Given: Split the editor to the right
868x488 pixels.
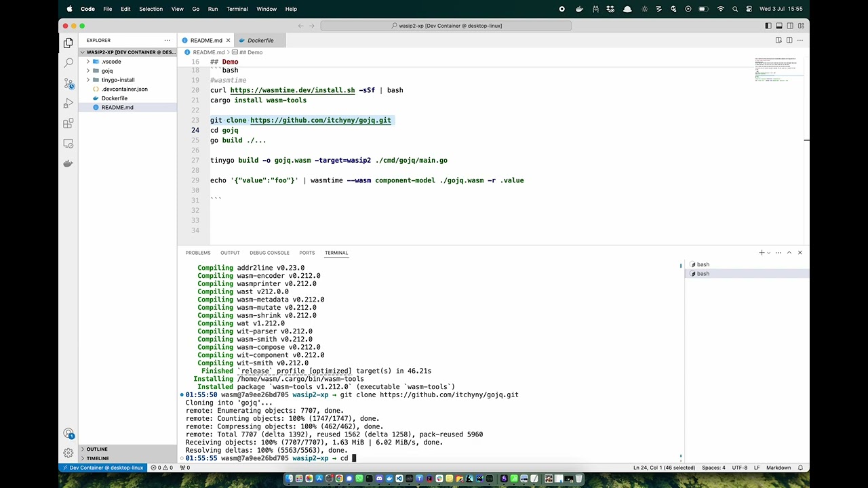Looking at the screenshot, I should coord(789,40).
